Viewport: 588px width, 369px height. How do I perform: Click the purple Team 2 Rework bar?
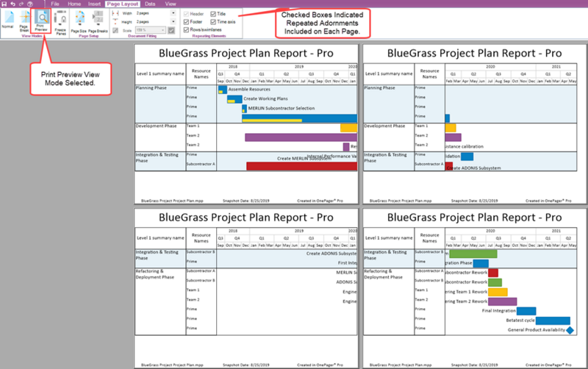503,301
